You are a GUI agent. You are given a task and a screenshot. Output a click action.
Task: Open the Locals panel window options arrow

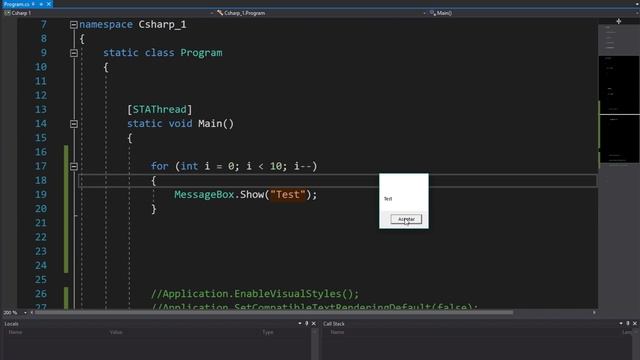coord(300,323)
